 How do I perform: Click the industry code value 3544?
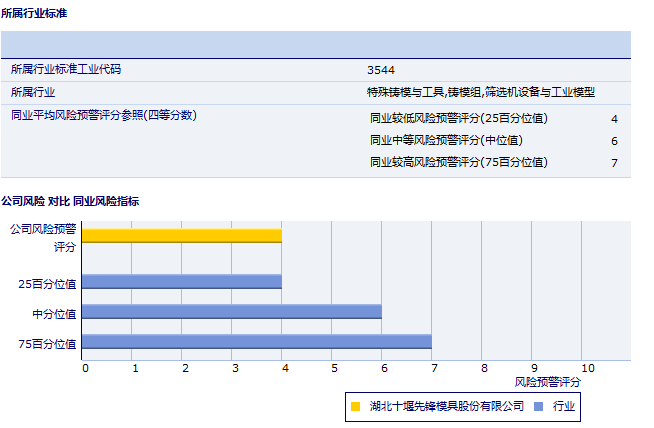point(380,70)
